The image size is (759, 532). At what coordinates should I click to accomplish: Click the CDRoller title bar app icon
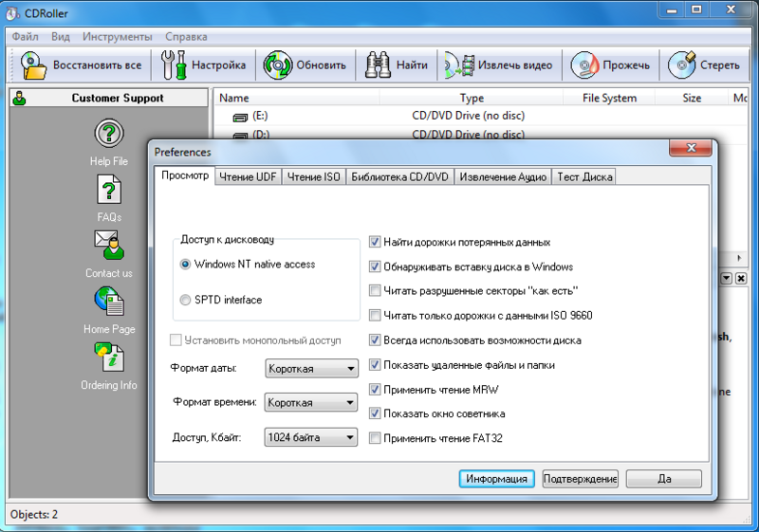pyautogui.click(x=12, y=13)
